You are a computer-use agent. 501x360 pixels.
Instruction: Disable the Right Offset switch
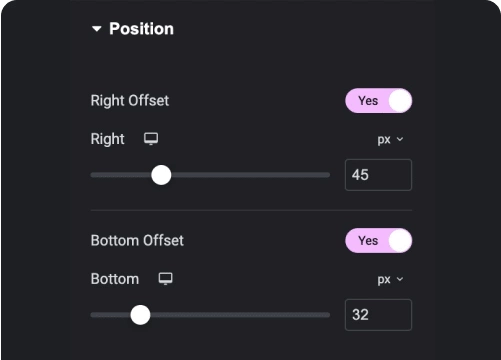[x=378, y=101]
